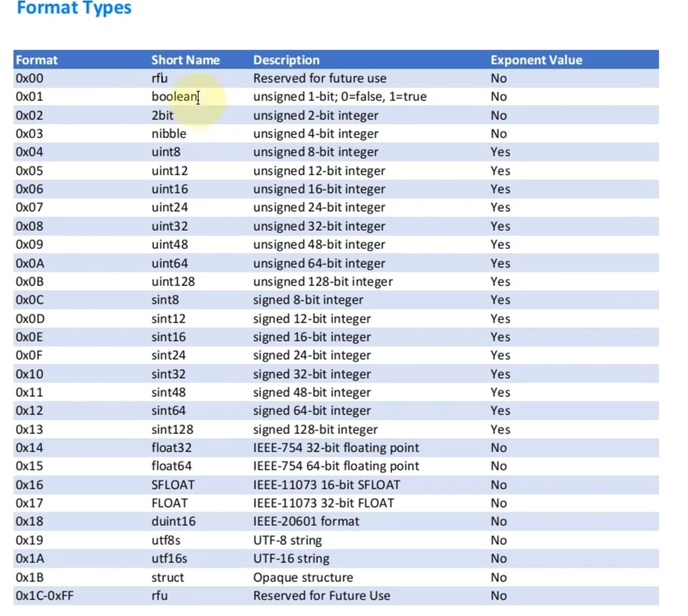The width and height of the screenshot is (688, 616).
Task: Click the 'Format' column header
Action: pyautogui.click(x=36, y=60)
